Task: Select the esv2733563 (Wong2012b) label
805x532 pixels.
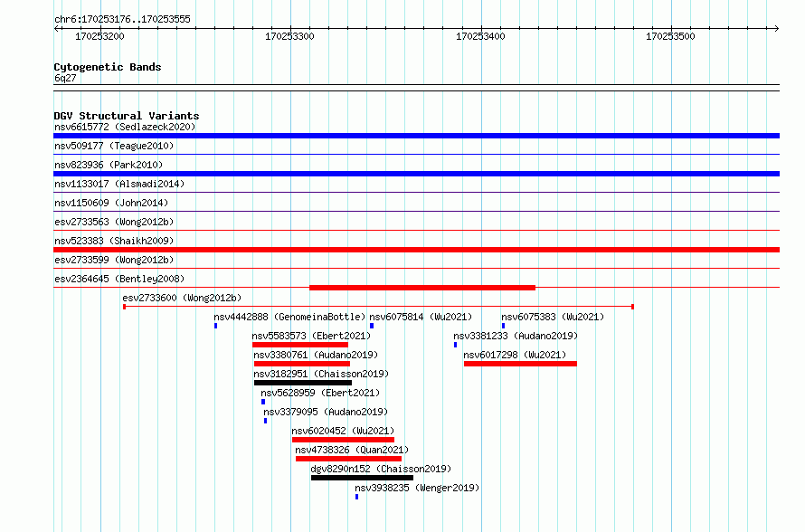Action: click(x=114, y=222)
